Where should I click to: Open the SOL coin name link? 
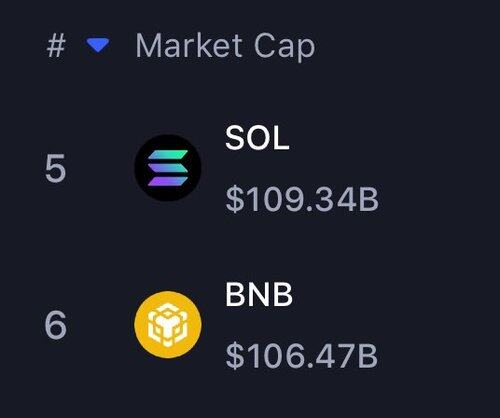click(x=257, y=138)
